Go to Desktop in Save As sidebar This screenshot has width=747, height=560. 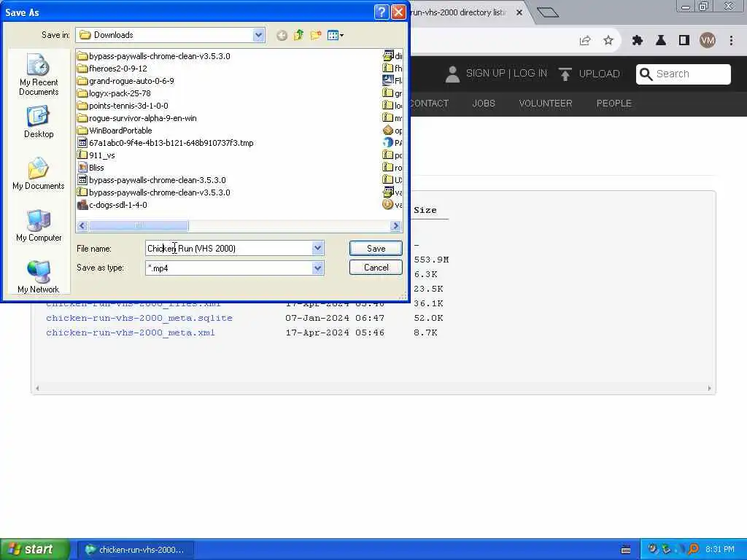pos(39,122)
